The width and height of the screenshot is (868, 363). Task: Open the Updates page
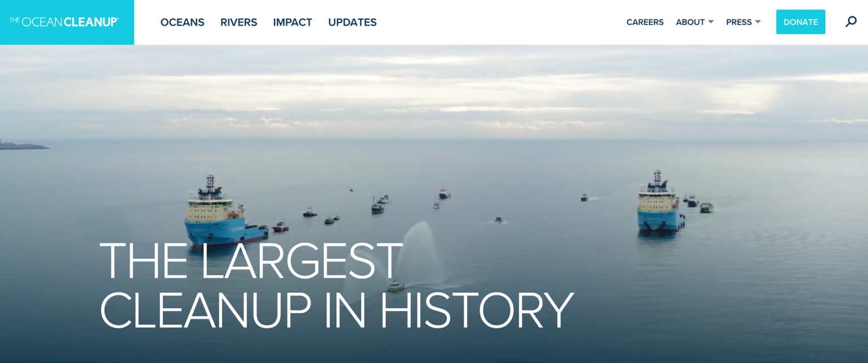352,22
